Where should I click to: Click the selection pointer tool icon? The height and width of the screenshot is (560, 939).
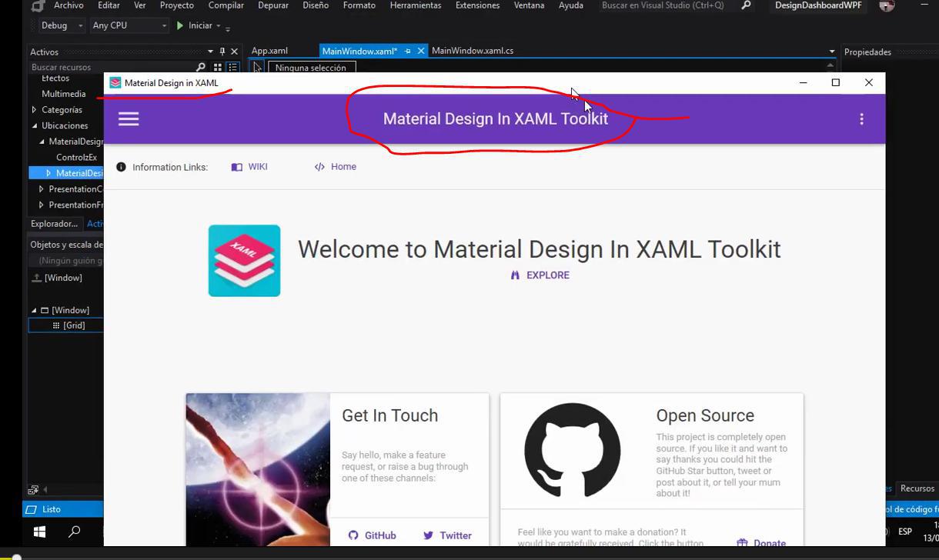tap(258, 68)
